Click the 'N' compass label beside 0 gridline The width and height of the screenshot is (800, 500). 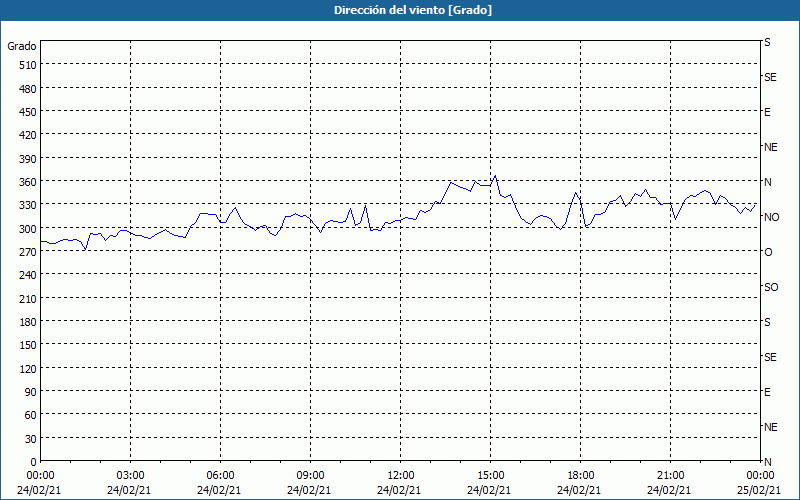(767, 462)
